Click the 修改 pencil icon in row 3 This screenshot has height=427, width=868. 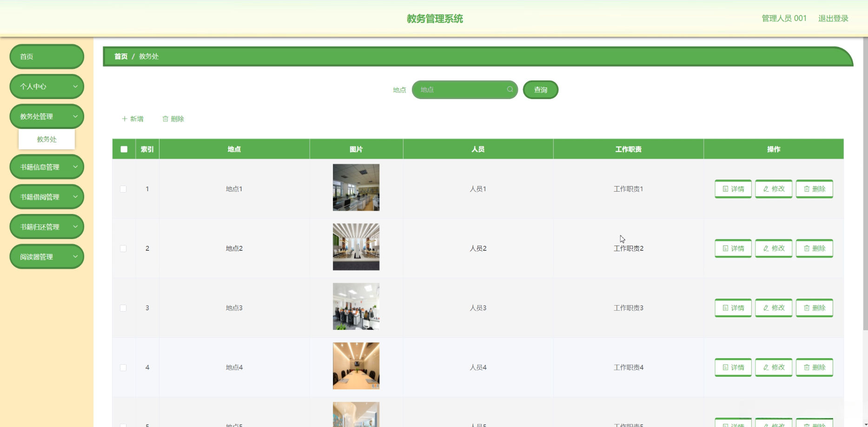[766, 308]
